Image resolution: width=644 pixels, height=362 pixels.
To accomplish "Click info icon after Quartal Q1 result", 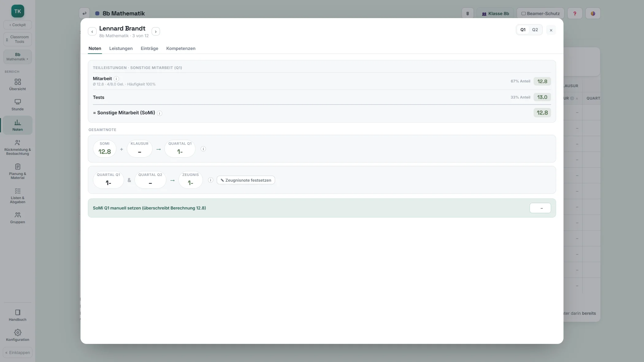I will click(203, 149).
